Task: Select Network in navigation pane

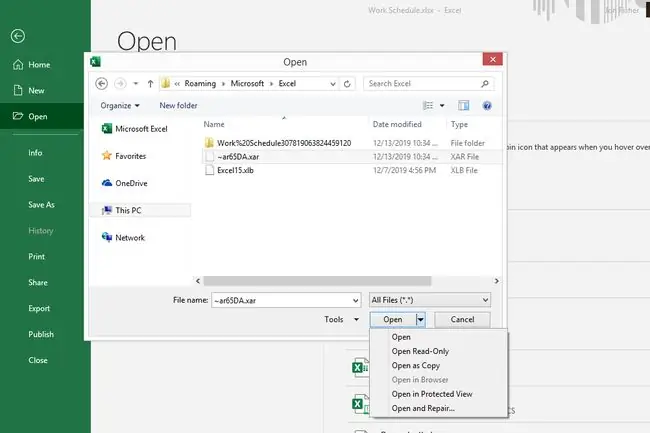Action: pyautogui.click(x=123, y=237)
